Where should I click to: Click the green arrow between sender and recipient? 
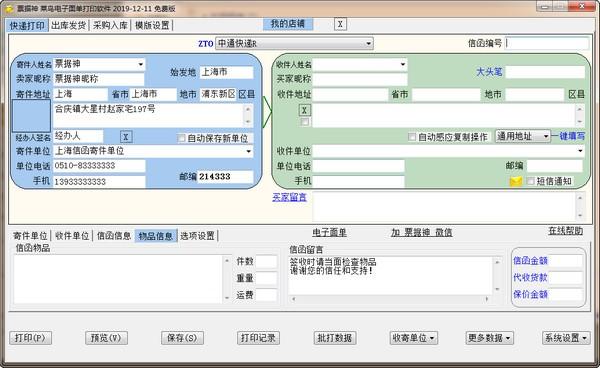(267, 112)
